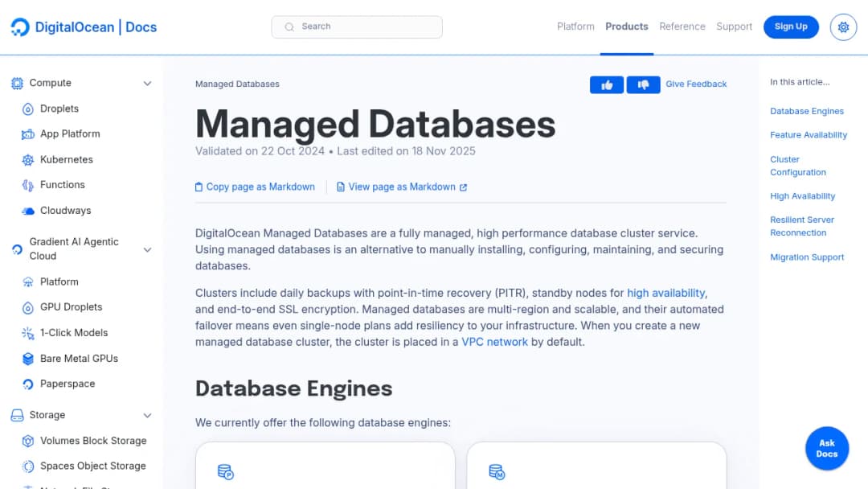Viewport: 868px width, 489px height.
Task: Open Cloudways in sidebar
Action: click(65, 211)
